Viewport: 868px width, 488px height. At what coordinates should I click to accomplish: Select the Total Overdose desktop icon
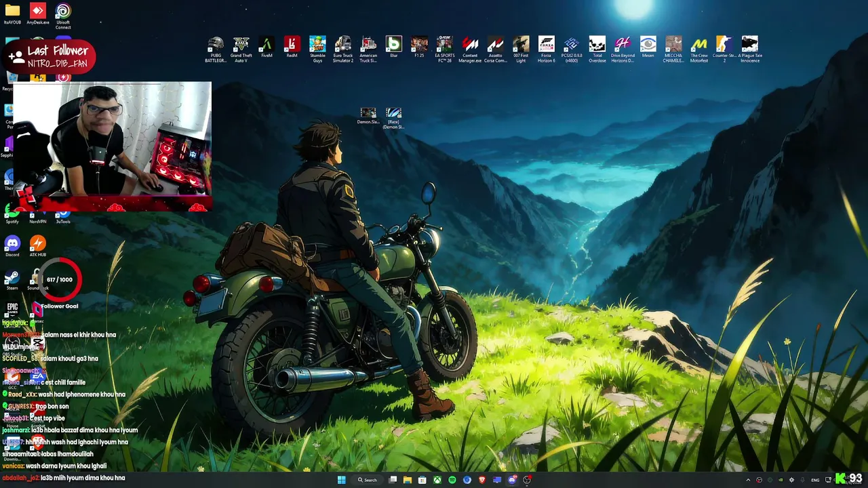point(597,49)
